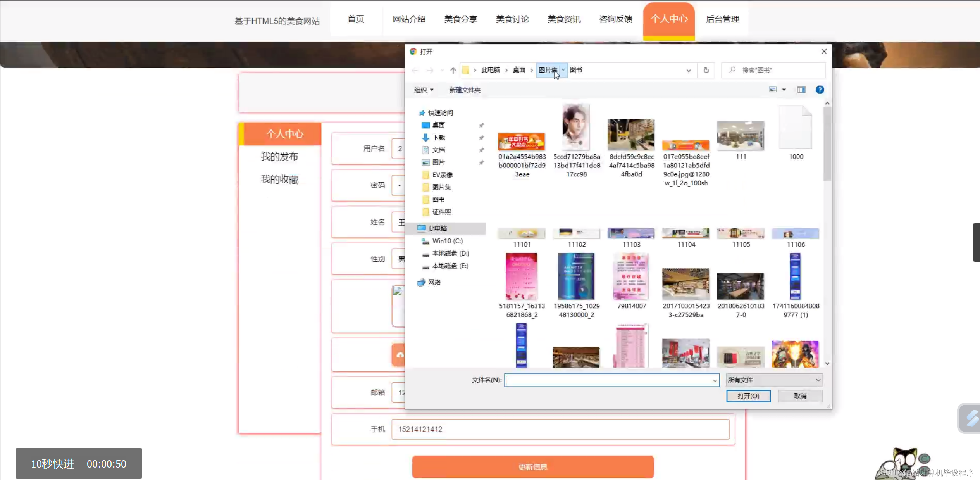This screenshot has height=480, width=980.
Task: Click the change view layout icon
Action: coord(773,90)
